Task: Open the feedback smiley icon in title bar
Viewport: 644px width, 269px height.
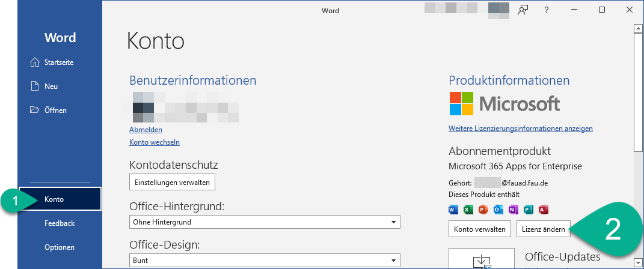Action: click(523, 10)
